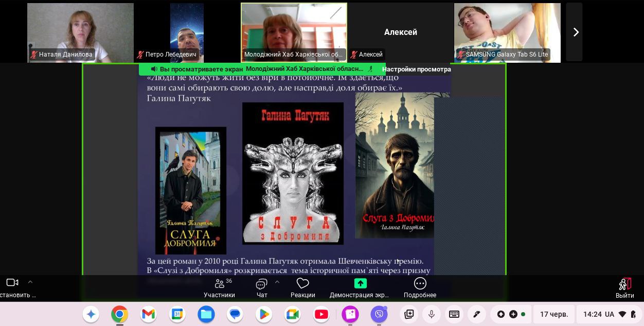Image resolution: width=644 pixels, height=326 pixels.
Task: Open the Чат chat panel
Action: pyautogui.click(x=262, y=288)
